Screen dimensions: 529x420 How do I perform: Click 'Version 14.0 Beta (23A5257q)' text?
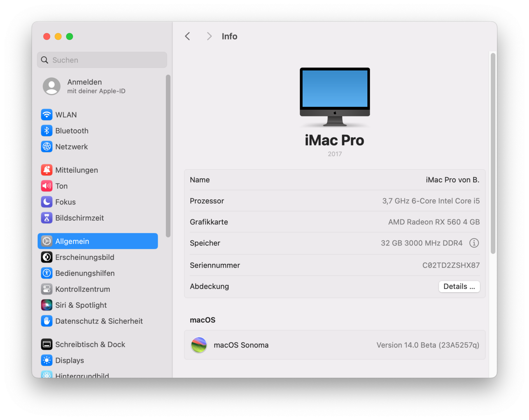[x=428, y=345]
